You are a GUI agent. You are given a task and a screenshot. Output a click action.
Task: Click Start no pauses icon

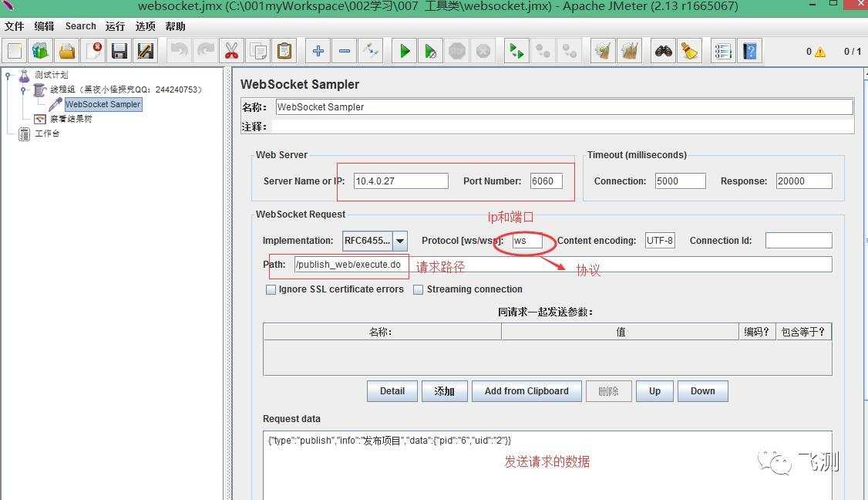tap(431, 52)
